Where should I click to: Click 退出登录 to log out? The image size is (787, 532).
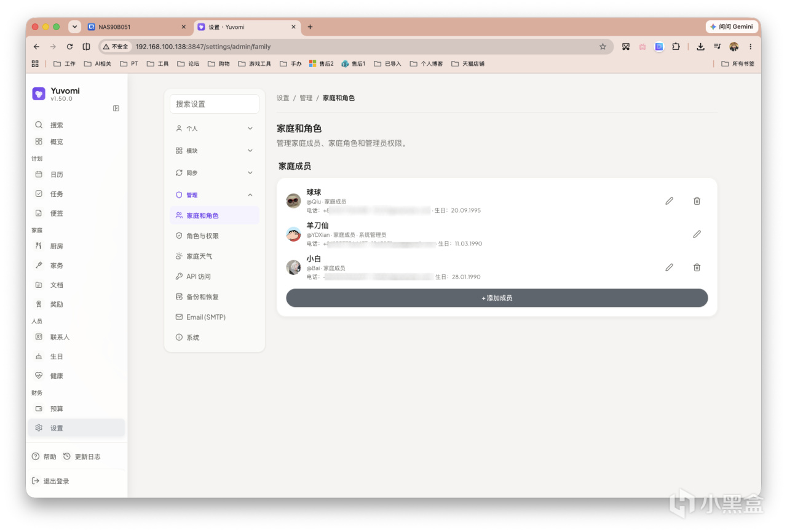point(50,481)
